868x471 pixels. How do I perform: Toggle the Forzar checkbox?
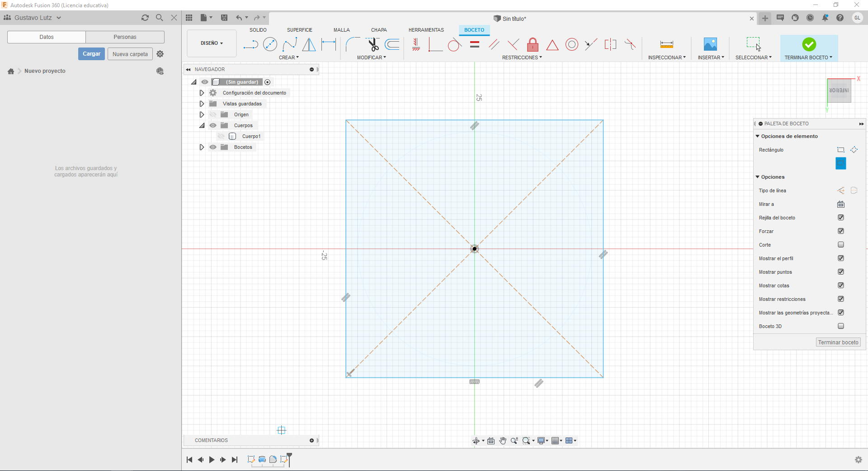tap(841, 231)
